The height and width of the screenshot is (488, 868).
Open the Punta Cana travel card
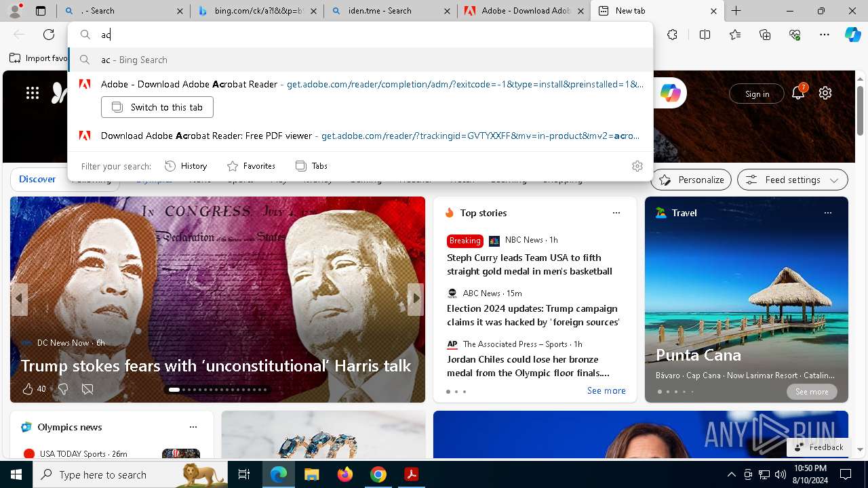[747, 300]
